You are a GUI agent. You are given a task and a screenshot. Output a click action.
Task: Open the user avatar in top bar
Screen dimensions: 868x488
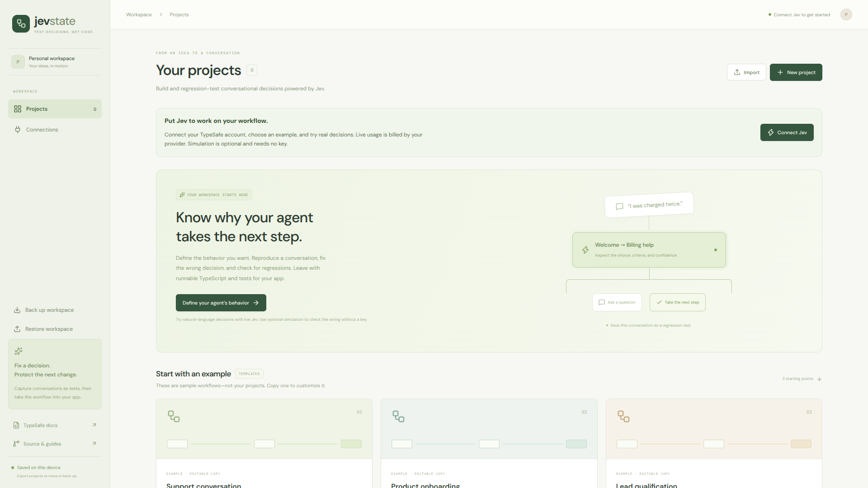[846, 14]
